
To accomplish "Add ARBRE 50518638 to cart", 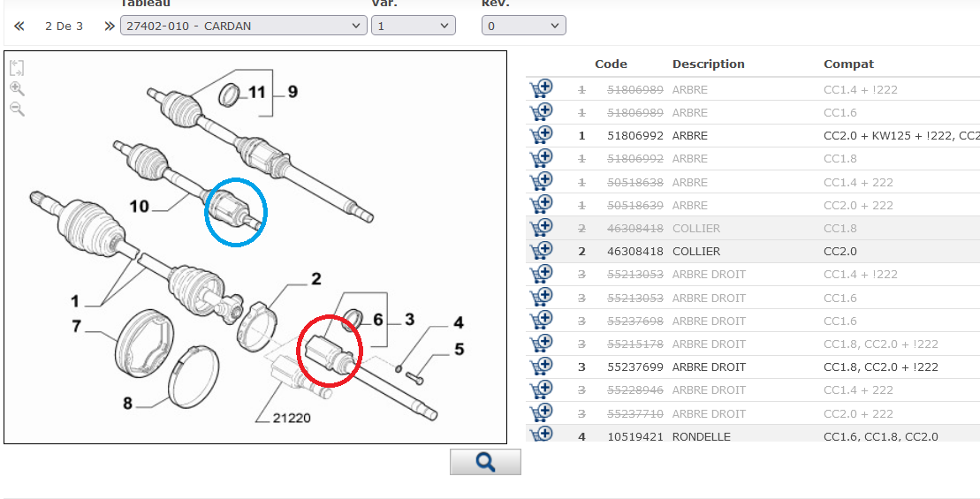I will click(x=541, y=182).
